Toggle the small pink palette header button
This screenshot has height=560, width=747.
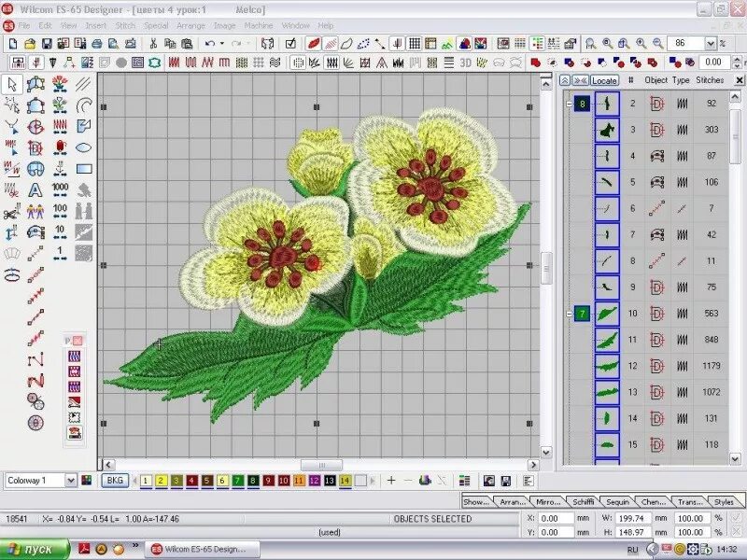pos(78,341)
